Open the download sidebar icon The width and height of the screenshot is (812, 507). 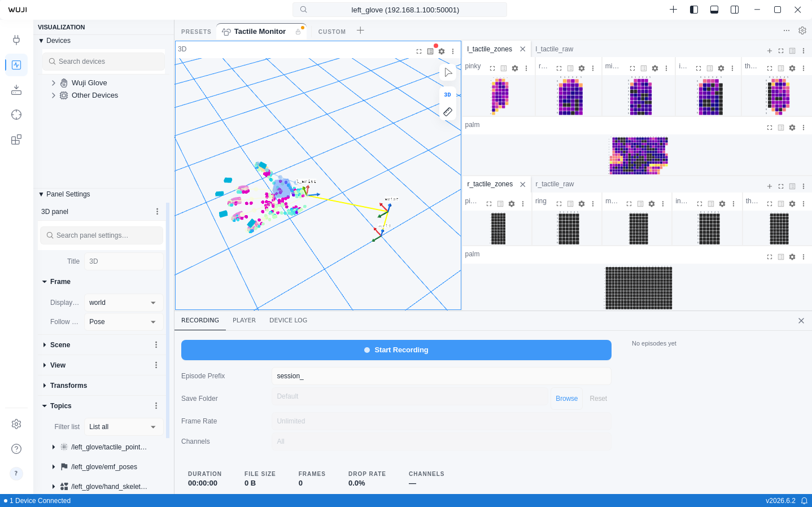click(x=16, y=90)
